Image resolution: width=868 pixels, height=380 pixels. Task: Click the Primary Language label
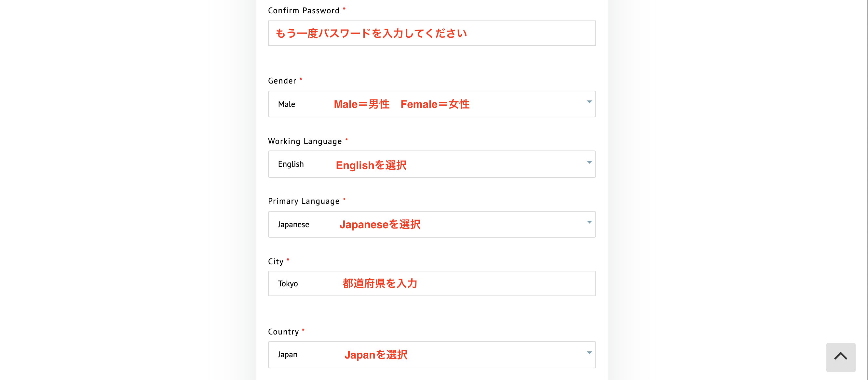tap(304, 201)
